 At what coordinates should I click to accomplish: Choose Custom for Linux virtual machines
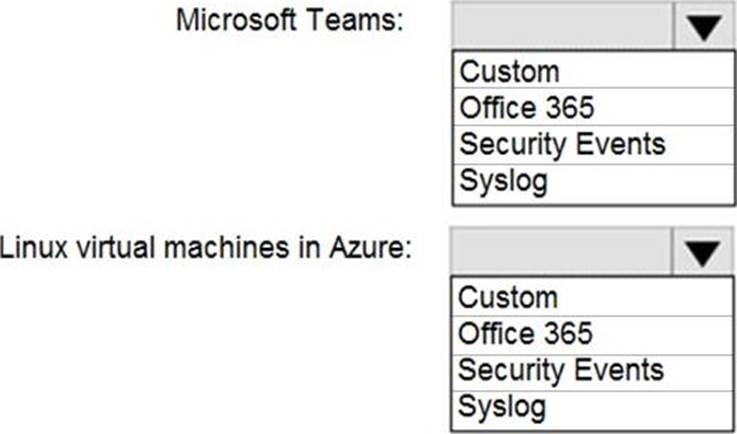click(x=510, y=297)
